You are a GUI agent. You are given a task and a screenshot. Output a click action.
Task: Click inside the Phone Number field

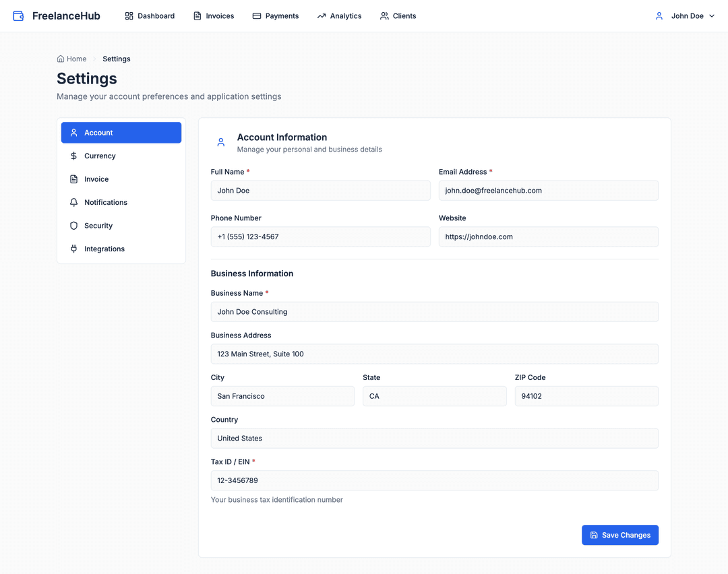coord(320,236)
